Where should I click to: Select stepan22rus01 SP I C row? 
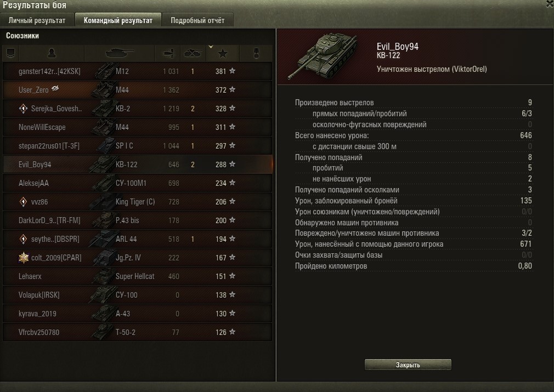click(138, 146)
